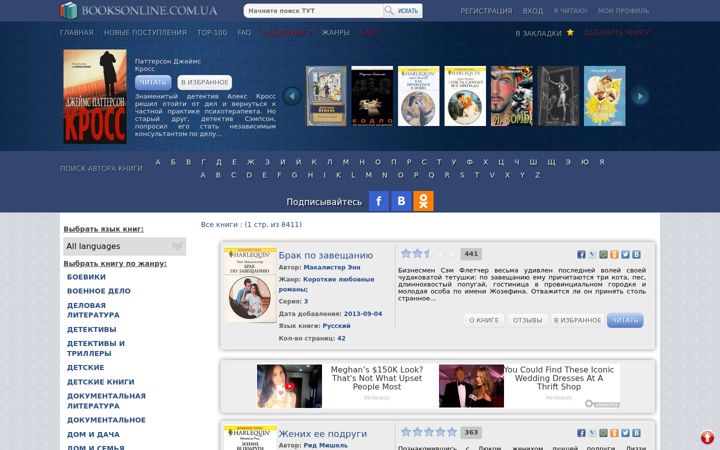
Task: Click the star next to В ЗАКЛАДКИ
Action: click(570, 32)
